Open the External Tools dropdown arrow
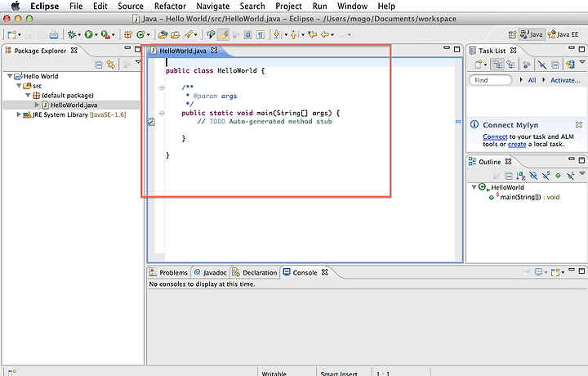The image size is (588, 376). pyautogui.click(x=114, y=35)
